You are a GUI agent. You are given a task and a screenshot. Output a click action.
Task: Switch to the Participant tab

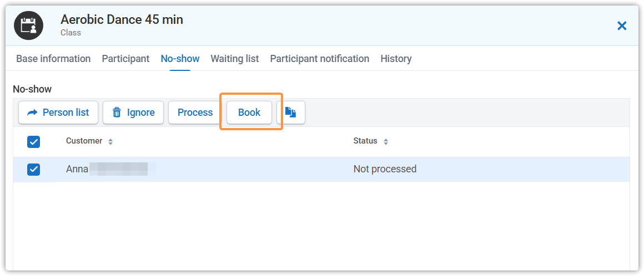tap(125, 59)
